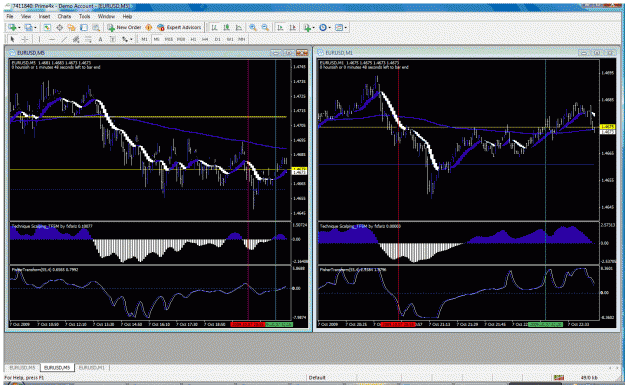Toggle the Terminal panel icon
The image size is (625, 385).
[84, 28]
